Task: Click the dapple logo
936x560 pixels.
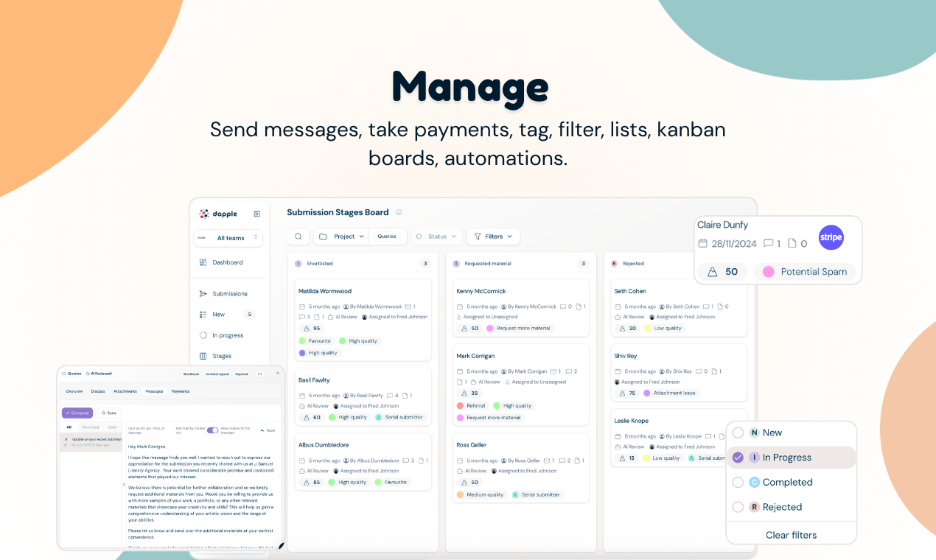Action: click(x=218, y=214)
